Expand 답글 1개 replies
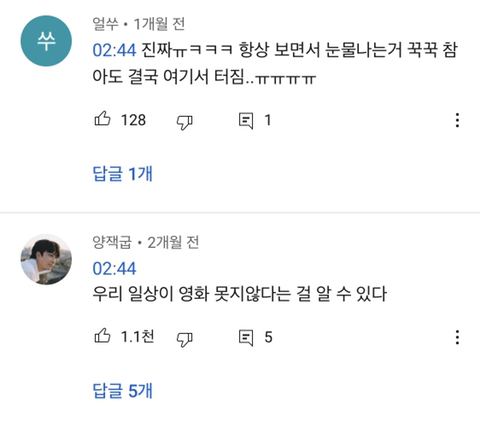This screenshot has height=424, width=480. click(123, 174)
